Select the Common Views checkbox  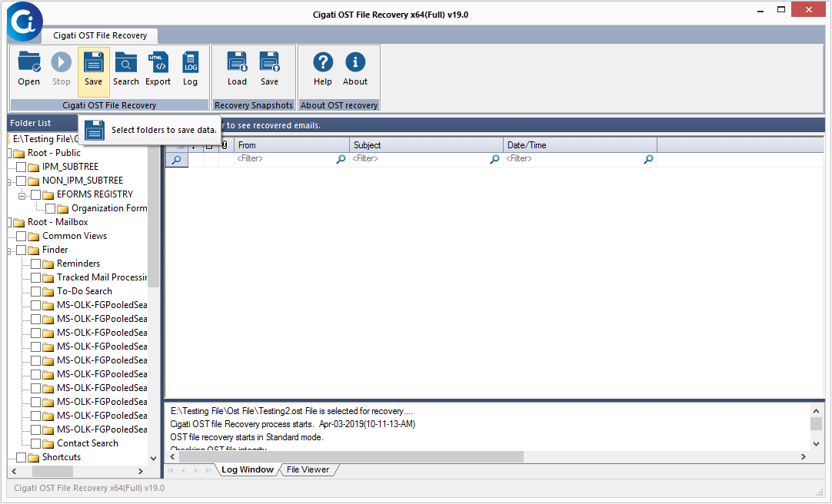click(x=22, y=236)
